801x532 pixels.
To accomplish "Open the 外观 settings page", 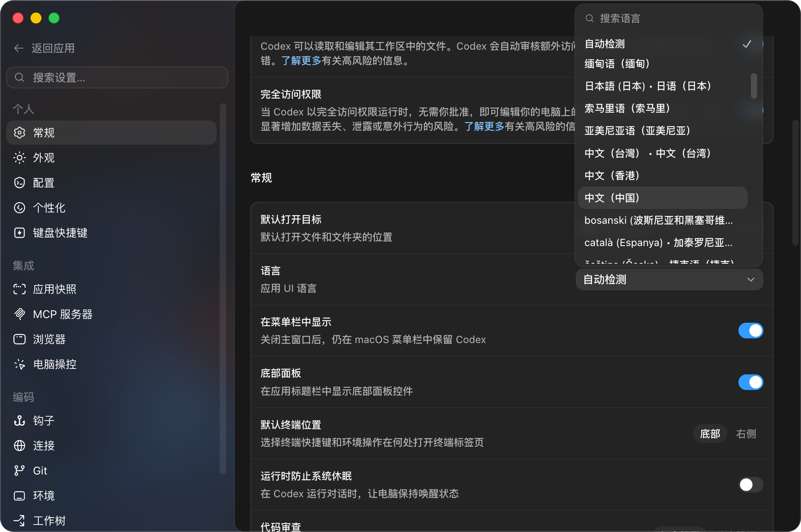I will 111,158.
